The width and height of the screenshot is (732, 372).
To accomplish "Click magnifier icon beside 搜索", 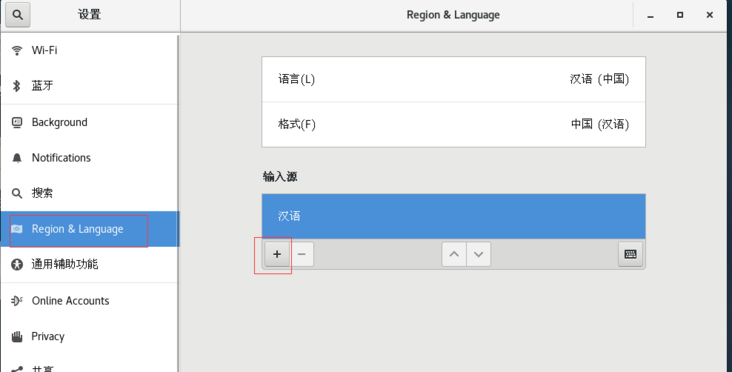I will 17,193.
